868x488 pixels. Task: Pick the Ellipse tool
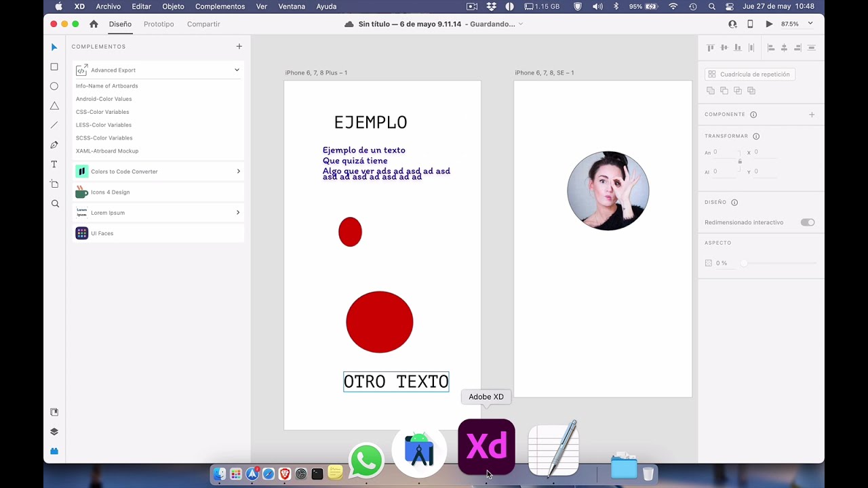point(54,86)
